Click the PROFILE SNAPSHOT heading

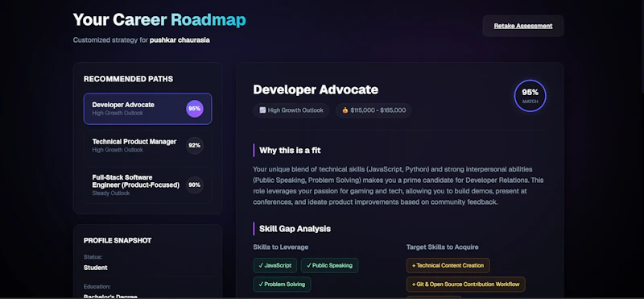tap(118, 241)
